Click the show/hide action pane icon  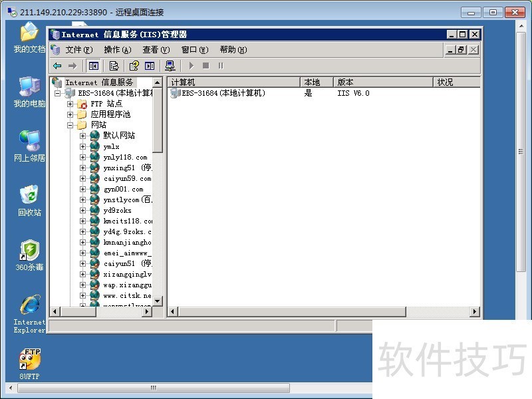[150, 66]
